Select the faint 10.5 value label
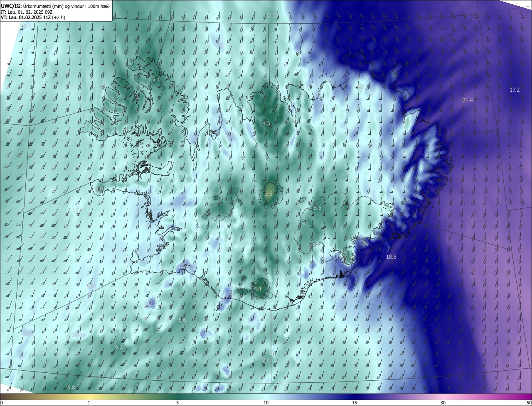 point(26,26)
